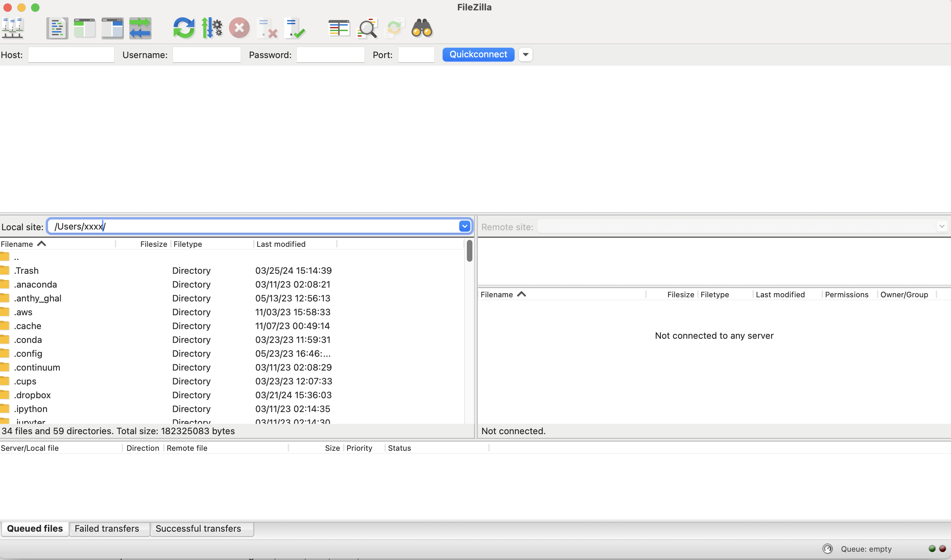Switch to Successful transfers tab
The width and height of the screenshot is (951, 560).
coord(198,529)
